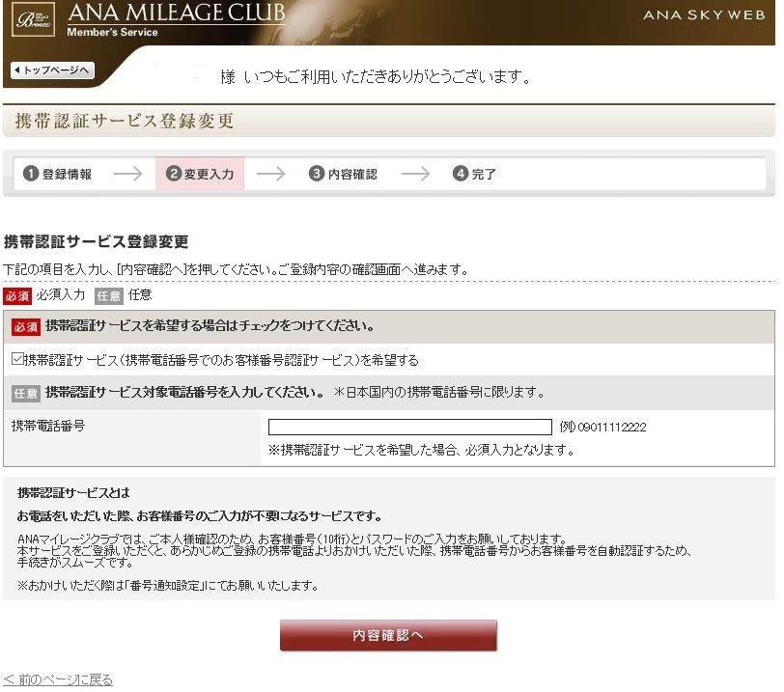Click gray 任意 legend badge
Image resolution: width=784 pixels, height=692 pixels.
109,296
